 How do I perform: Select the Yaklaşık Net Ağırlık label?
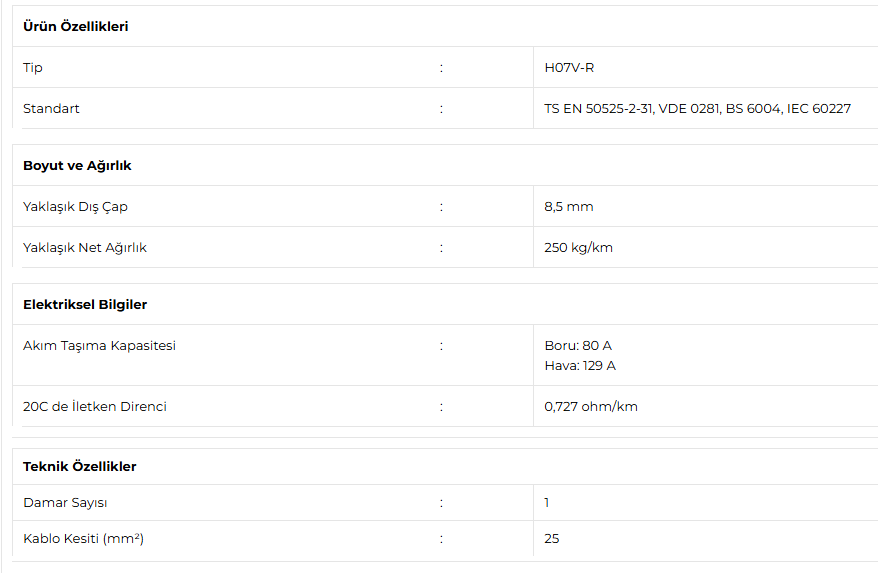point(85,248)
